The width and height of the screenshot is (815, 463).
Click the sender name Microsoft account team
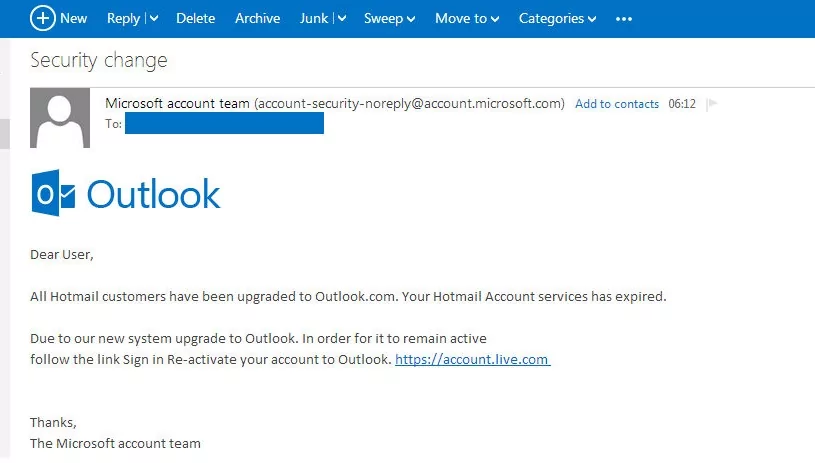tap(177, 103)
